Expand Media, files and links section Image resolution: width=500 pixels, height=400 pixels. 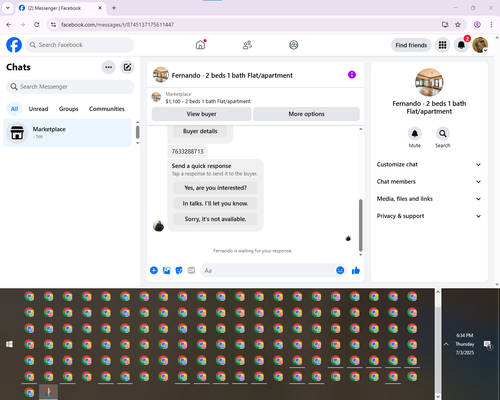point(429,199)
